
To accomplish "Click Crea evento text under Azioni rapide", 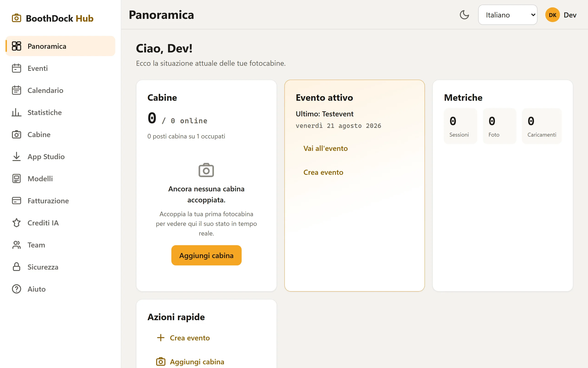I will [x=190, y=338].
